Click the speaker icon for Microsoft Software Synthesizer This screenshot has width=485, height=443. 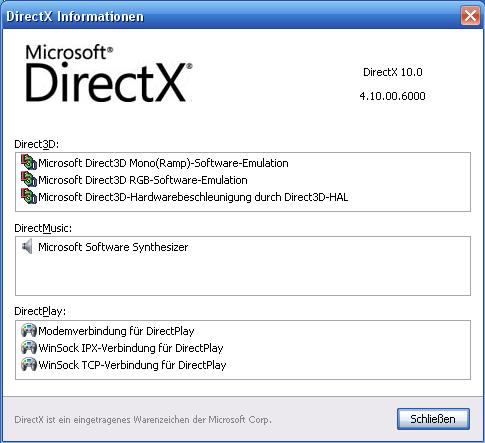point(27,247)
